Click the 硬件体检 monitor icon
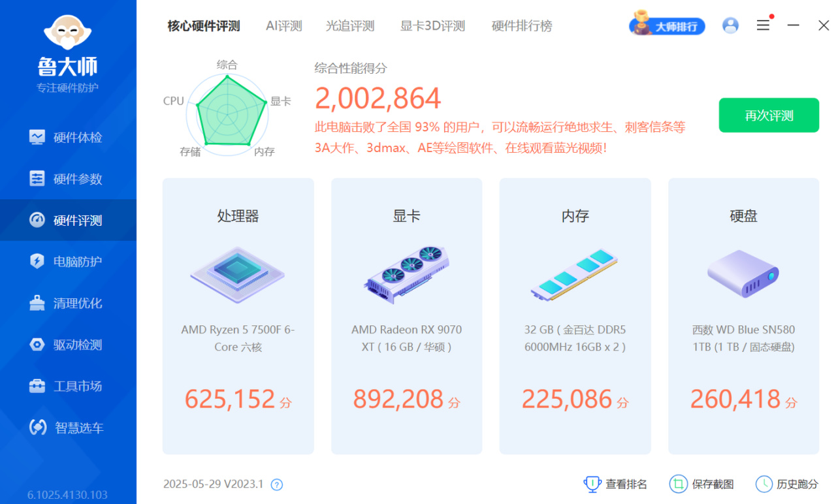Image resolution: width=836 pixels, height=504 pixels. pos(37,137)
